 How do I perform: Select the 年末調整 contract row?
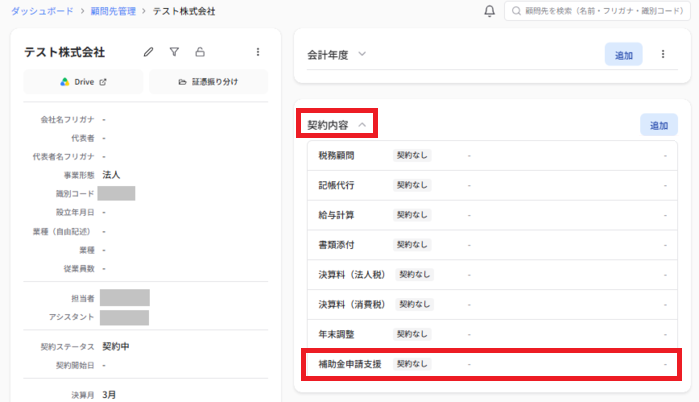pos(492,334)
